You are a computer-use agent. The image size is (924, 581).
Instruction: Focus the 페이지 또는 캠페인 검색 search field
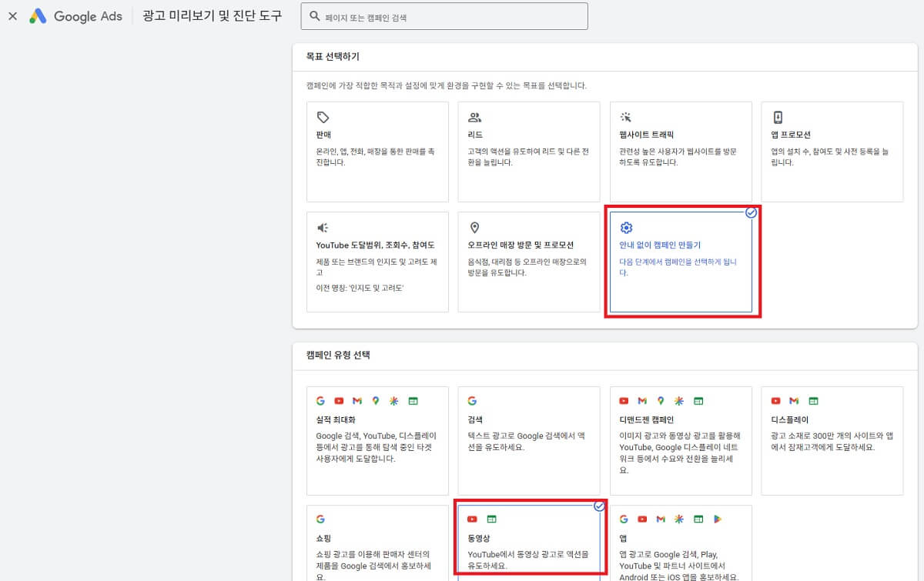pyautogui.click(x=444, y=16)
